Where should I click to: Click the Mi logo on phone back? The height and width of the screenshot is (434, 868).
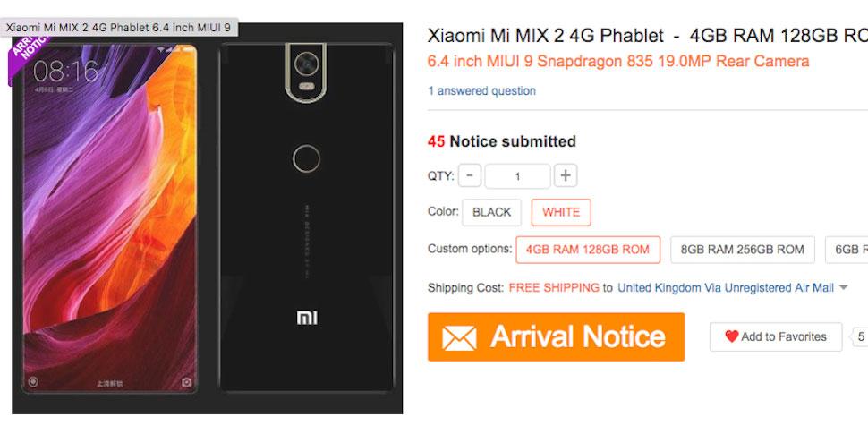pos(307,317)
